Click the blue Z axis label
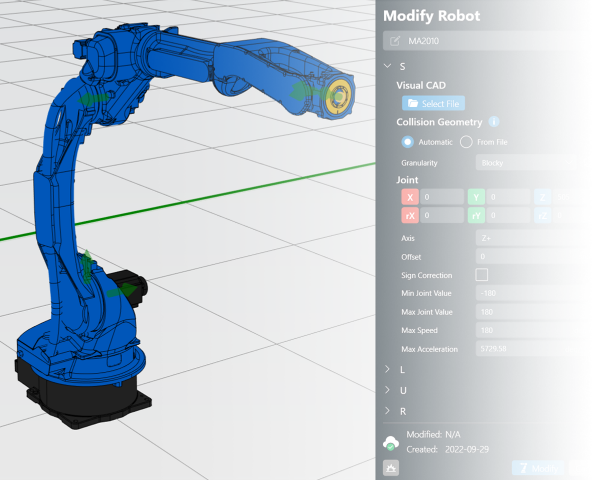This screenshot has height=480, width=600. (x=542, y=197)
